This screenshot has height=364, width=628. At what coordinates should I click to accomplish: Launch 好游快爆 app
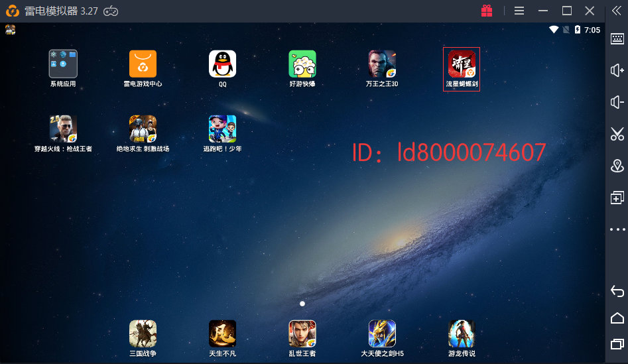click(302, 64)
